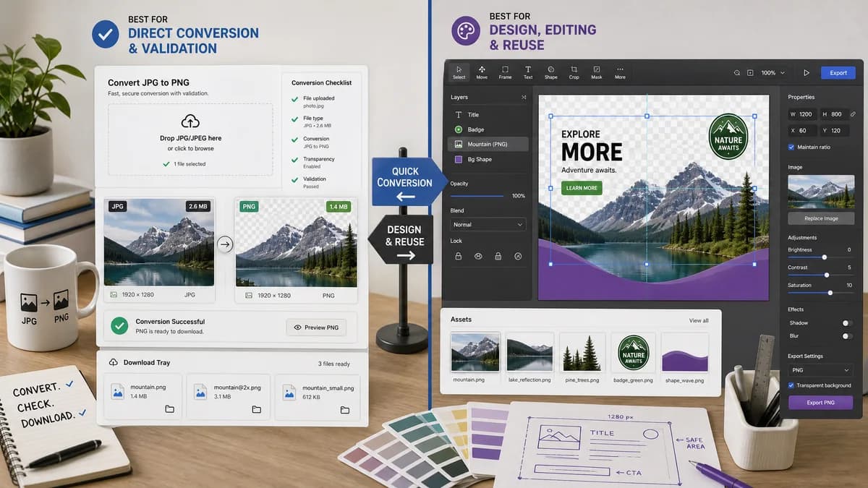Open folder icon for mountain.png download
Viewport: 868px width, 488px height.
click(x=169, y=409)
